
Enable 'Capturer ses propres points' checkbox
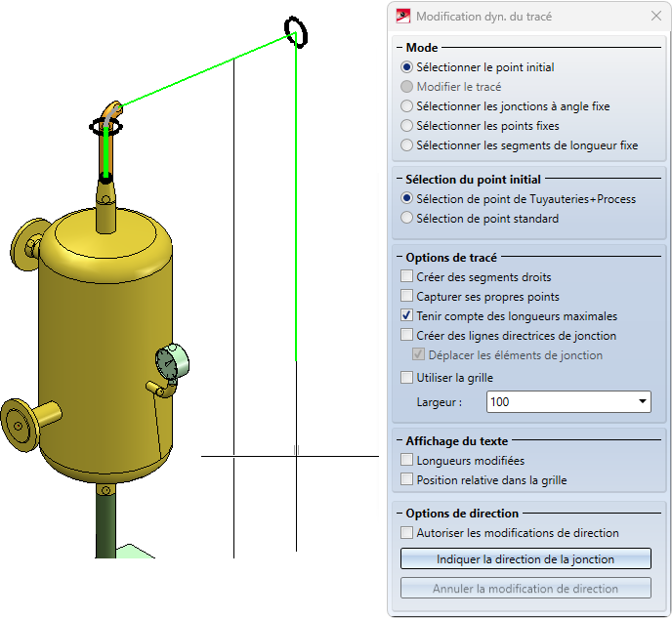[406, 297]
